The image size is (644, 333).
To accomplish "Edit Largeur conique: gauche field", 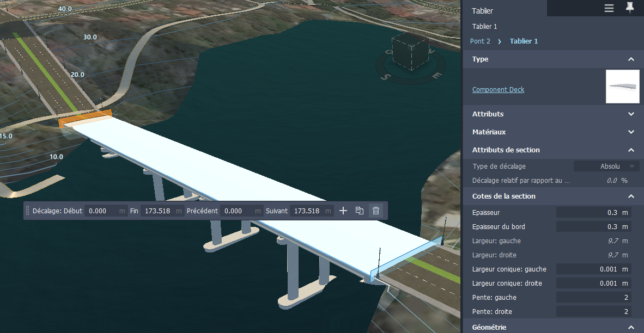I will point(593,269).
